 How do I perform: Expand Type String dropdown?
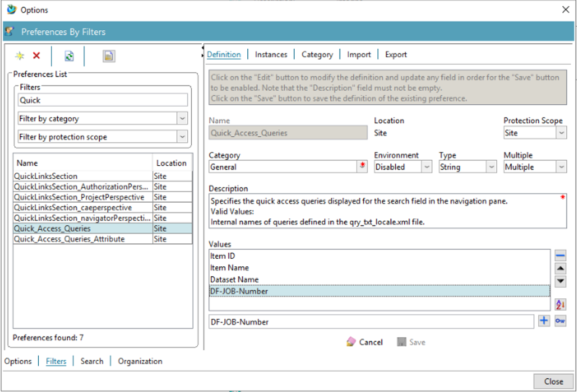[x=491, y=167]
